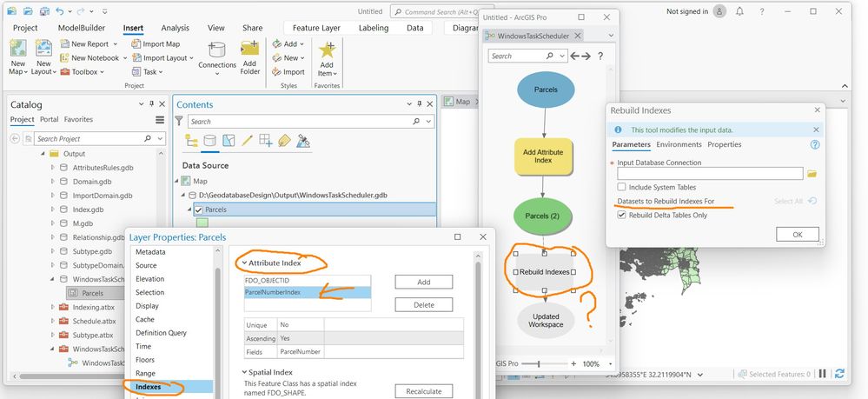Image resolution: width=868 pixels, height=399 pixels.
Task: Toggle the Parcels layer visibility checkbox
Action: 199,209
